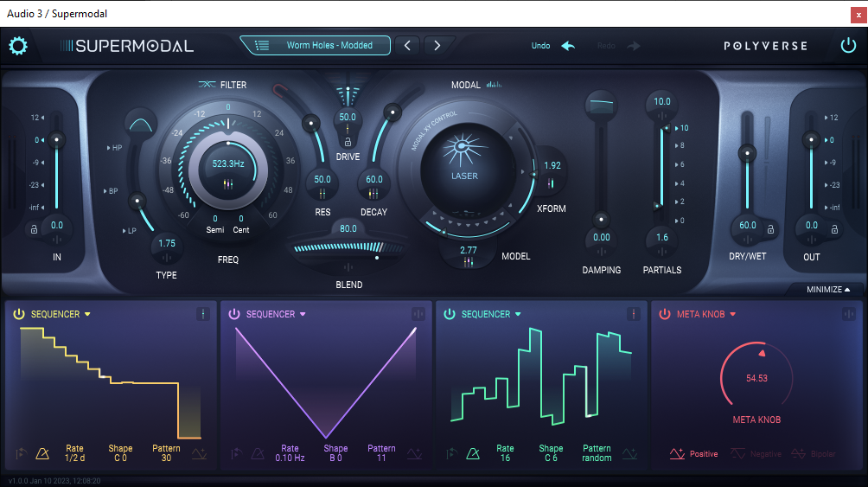Image resolution: width=868 pixels, height=487 pixels.
Task: Select Negative polarity mode
Action: pyautogui.click(x=756, y=454)
